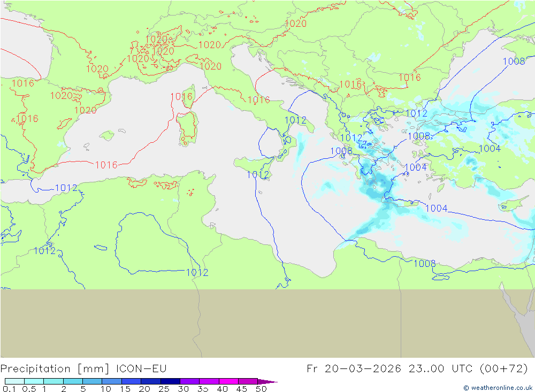Click the red 1016 label south of the Balearics
The image size is (535, 392).
pos(106,165)
